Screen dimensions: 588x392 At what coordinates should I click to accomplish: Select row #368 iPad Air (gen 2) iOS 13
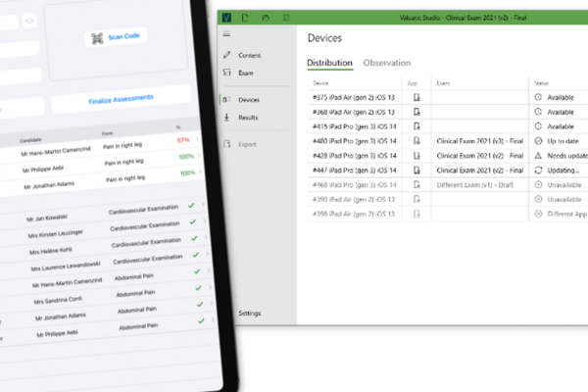448,112
